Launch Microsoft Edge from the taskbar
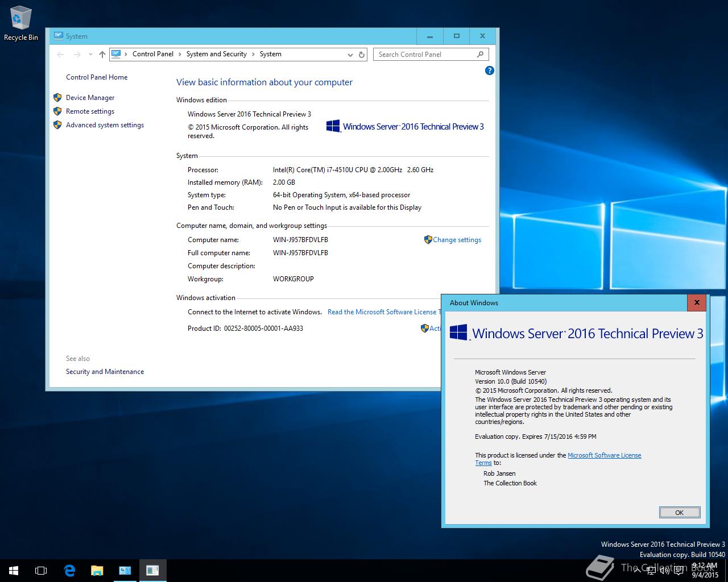Viewport: 728px width, 582px height. (69, 571)
